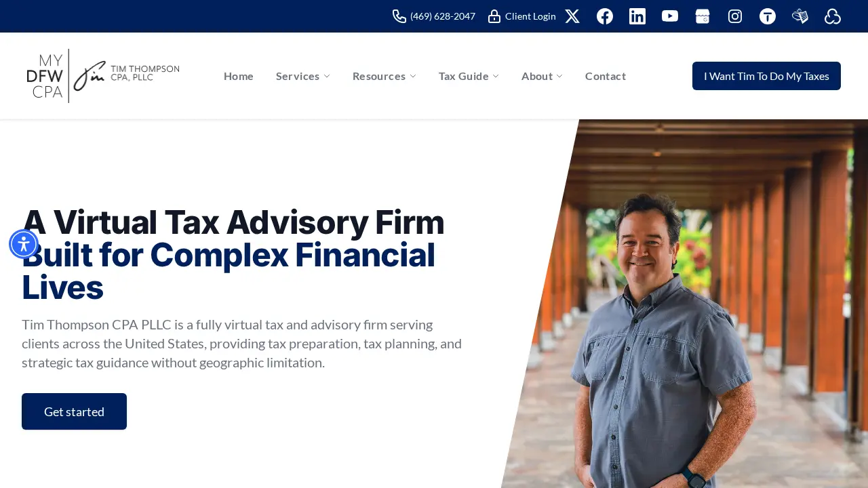868x488 pixels.
Task: Open the Client Login link
Action: tap(530, 16)
